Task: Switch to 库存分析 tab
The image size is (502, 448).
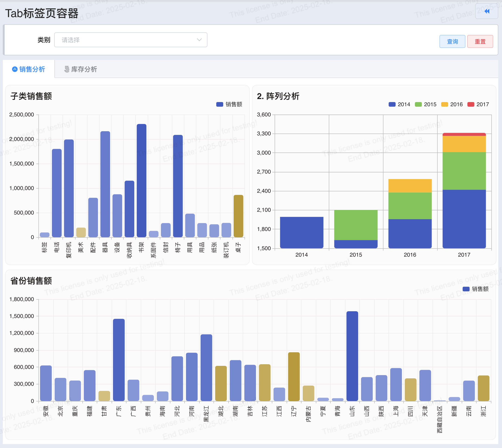Action: coord(81,69)
